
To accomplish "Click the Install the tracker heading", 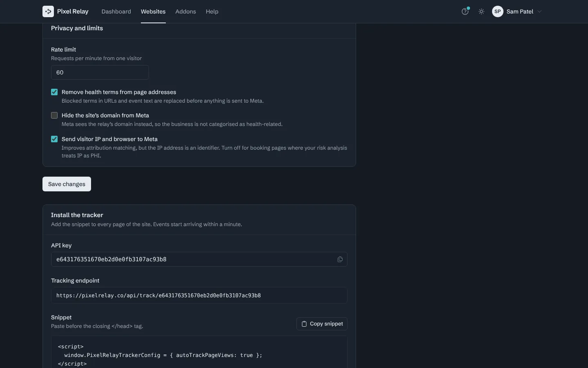I will click(x=77, y=215).
